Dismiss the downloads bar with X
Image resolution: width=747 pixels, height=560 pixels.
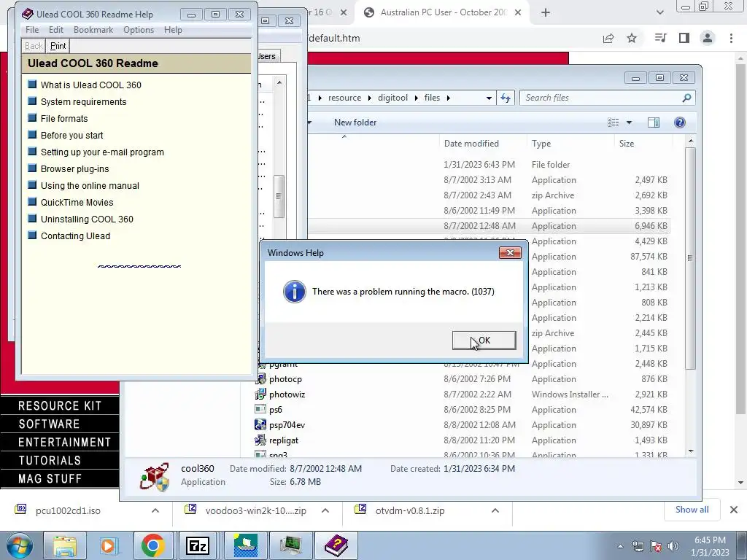pos(734,510)
